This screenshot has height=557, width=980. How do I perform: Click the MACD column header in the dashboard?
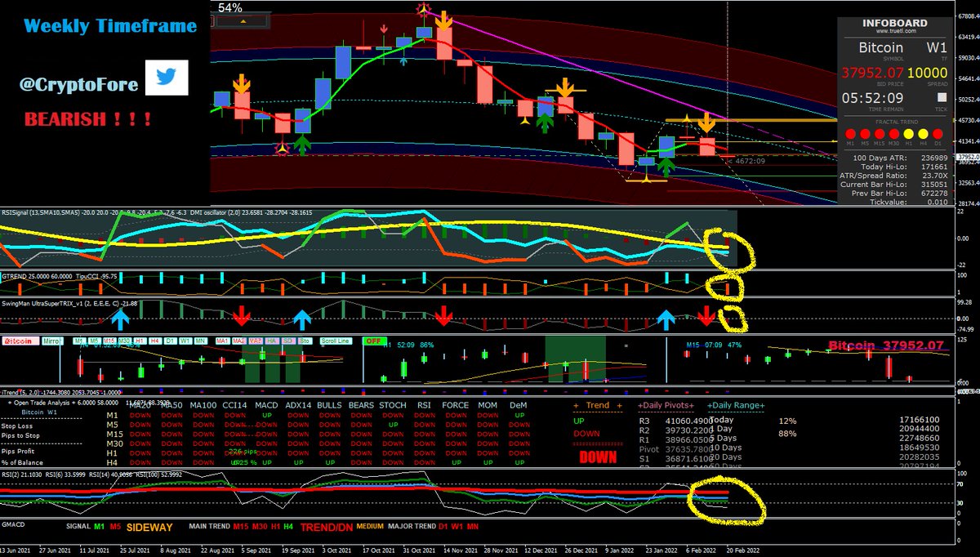[266, 405]
